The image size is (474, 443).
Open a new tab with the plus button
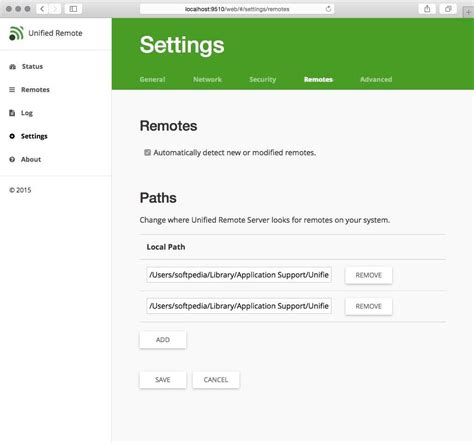click(468, 12)
